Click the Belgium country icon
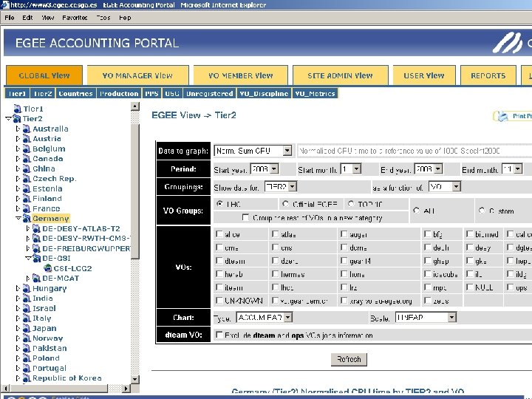The image size is (532, 399). click(27, 149)
